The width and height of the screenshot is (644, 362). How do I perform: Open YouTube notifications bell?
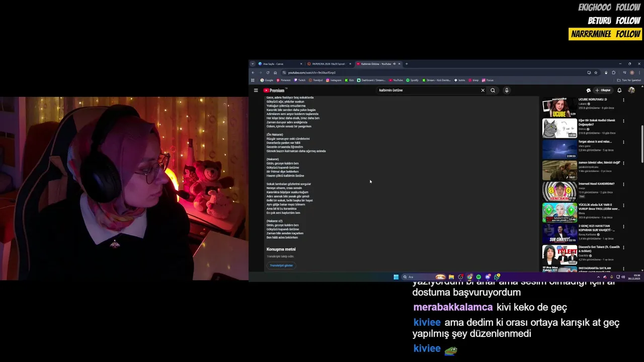[x=619, y=90]
